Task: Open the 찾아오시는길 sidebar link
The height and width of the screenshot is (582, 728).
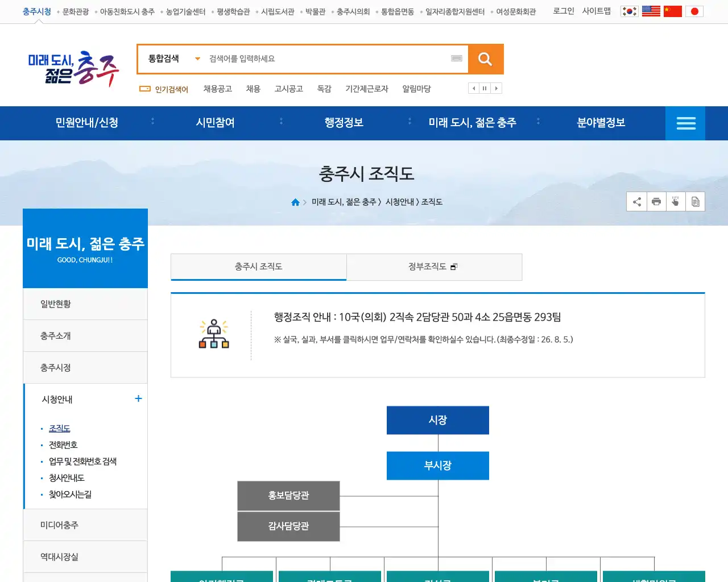Action: pos(70,494)
